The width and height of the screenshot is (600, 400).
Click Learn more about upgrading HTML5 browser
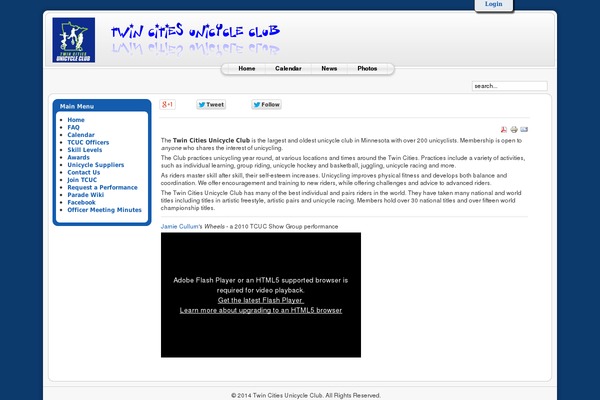coord(261,310)
